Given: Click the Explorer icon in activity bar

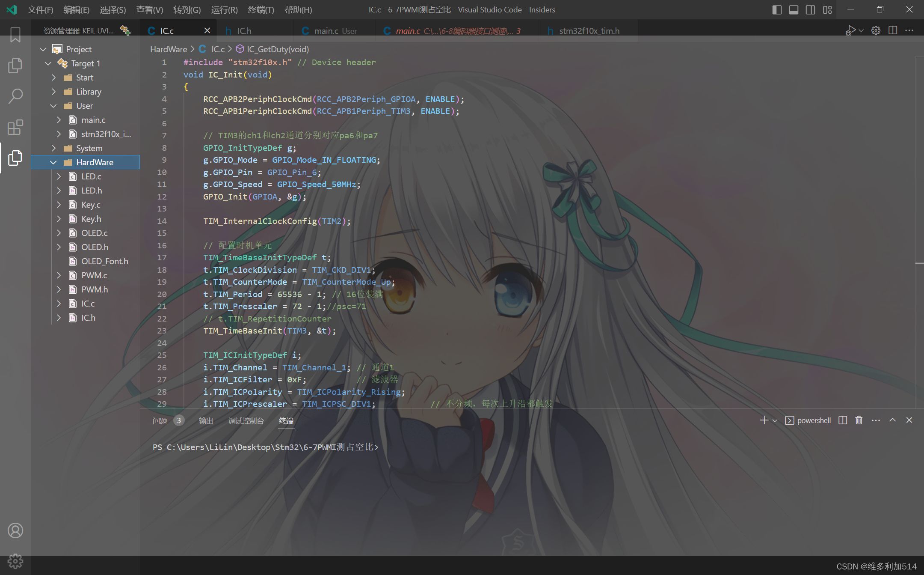Looking at the screenshot, I should click(x=15, y=64).
